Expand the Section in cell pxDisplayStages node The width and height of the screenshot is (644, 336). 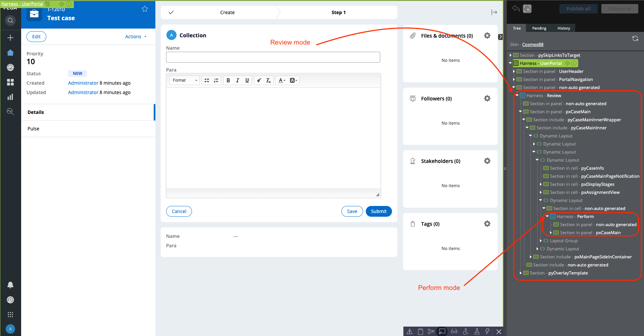[541, 184]
